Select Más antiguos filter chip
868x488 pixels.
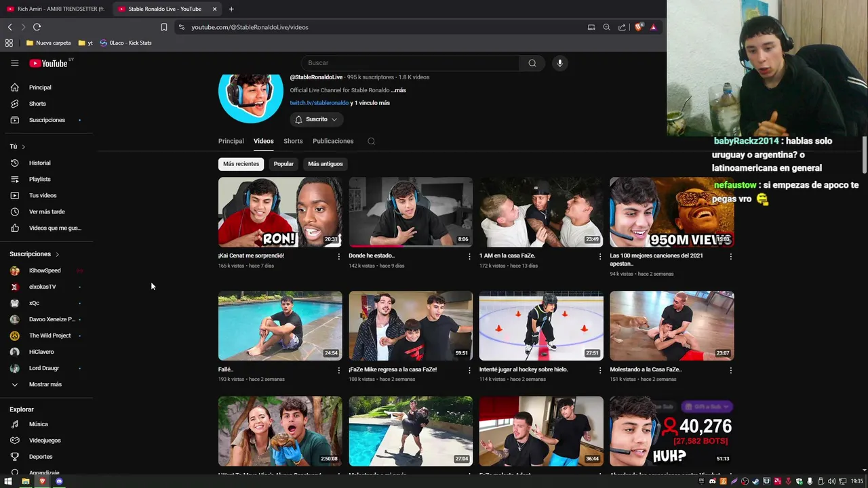coord(325,164)
